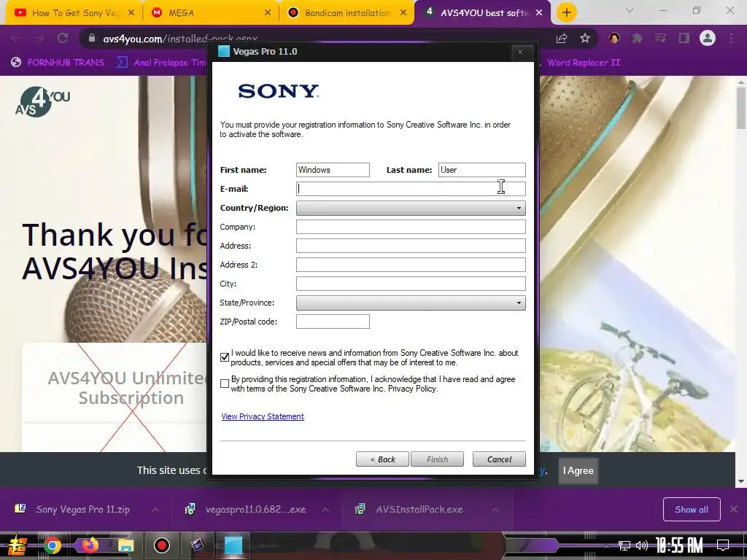Viewport: 747px width, 560px height.
Task: Toggle the browser side panel icon
Action: coord(684,38)
